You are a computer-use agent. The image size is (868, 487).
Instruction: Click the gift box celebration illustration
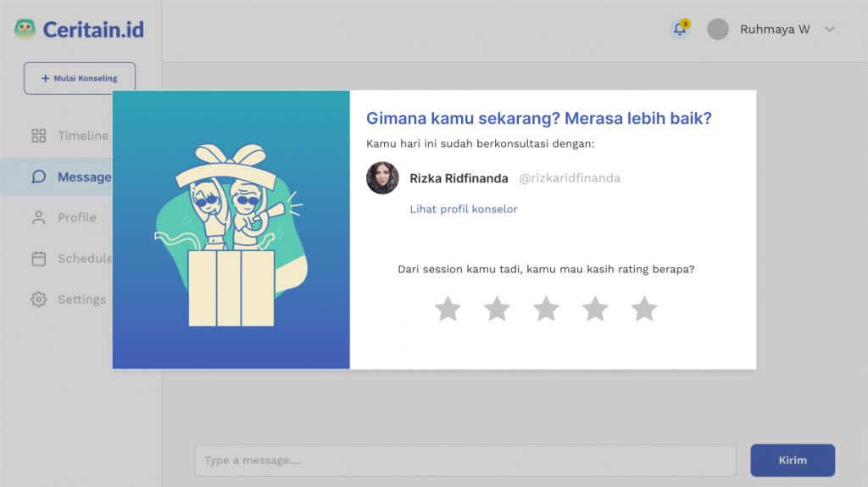pos(231,235)
